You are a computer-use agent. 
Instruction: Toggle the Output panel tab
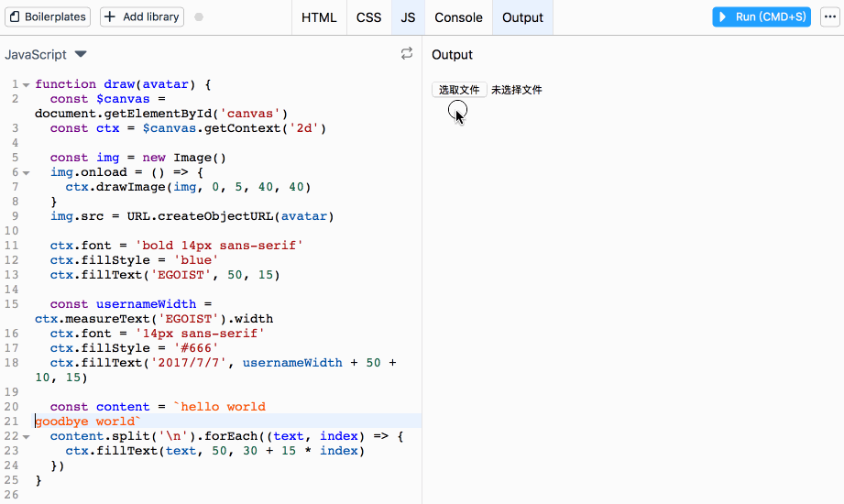point(522,17)
